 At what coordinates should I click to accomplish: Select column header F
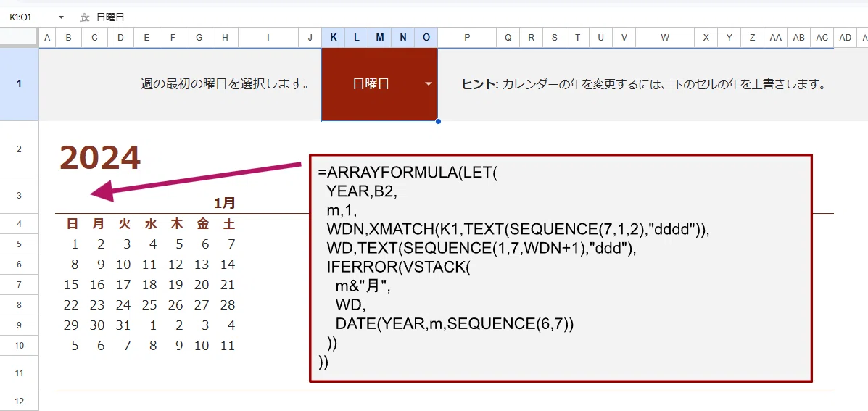point(173,37)
